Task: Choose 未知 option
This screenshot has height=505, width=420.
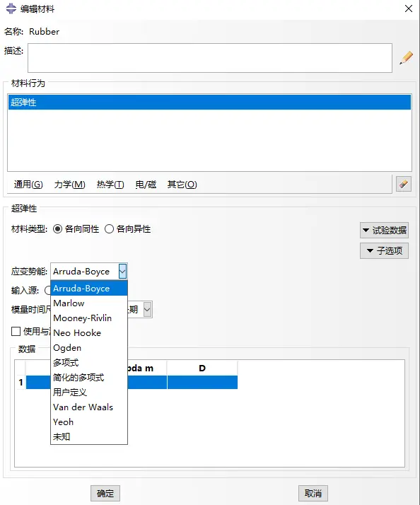Action: coord(89,436)
